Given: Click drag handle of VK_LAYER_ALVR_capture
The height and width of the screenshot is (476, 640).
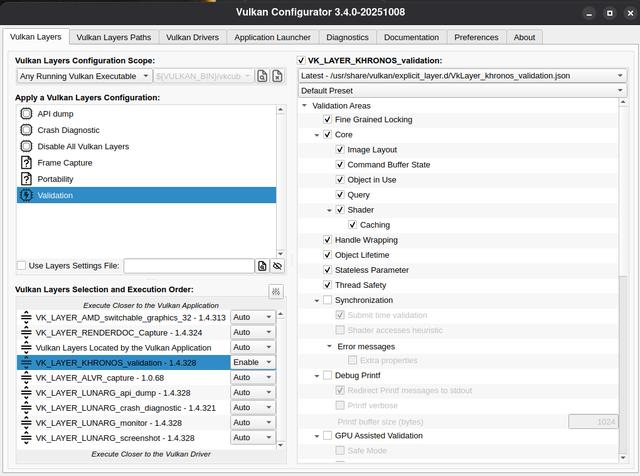Looking at the screenshot, I should pyautogui.click(x=26, y=378).
